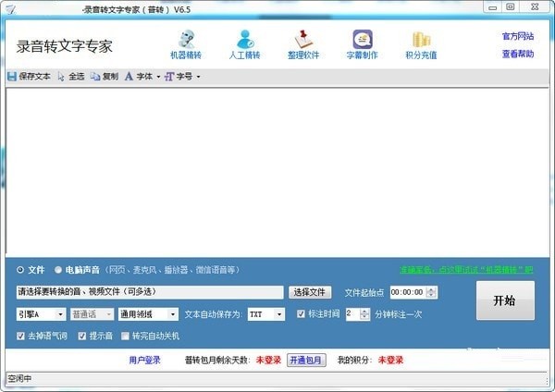Click the 保存文本 floppy disk icon

[12, 76]
